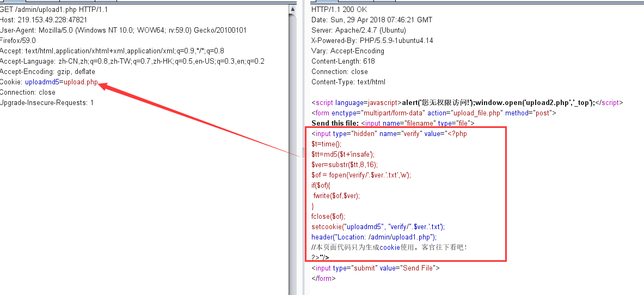
Task: Click the request pane vertical scrollbar track
Action: (x=292, y=153)
